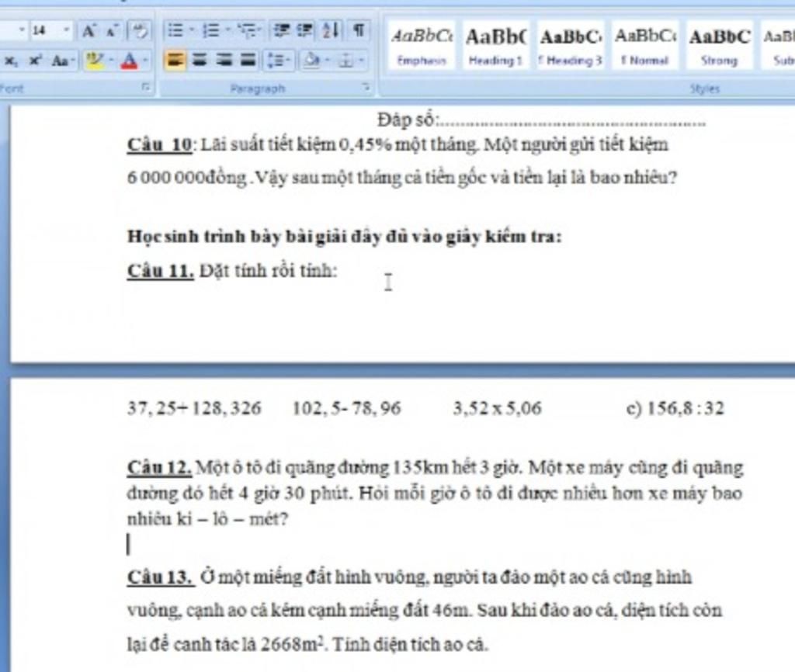Apply the Heading 1 style
Image resolution: width=795 pixels, height=672 pixels.
point(495,47)
